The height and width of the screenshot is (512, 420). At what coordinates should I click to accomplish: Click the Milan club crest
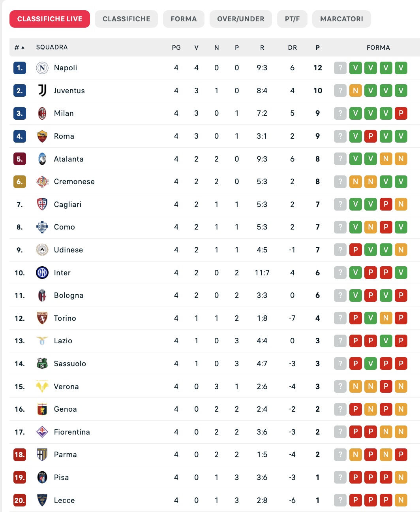click(x=42, y=113)
